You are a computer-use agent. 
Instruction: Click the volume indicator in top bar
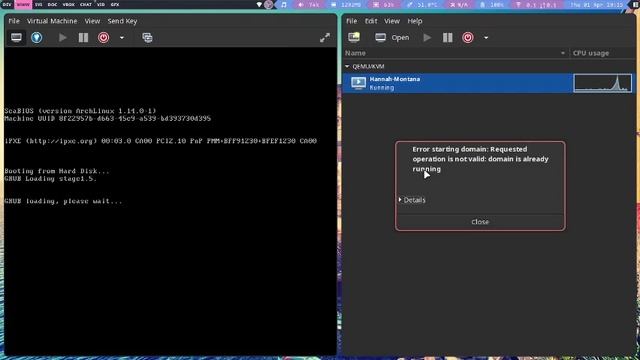[x=309, y=4]
